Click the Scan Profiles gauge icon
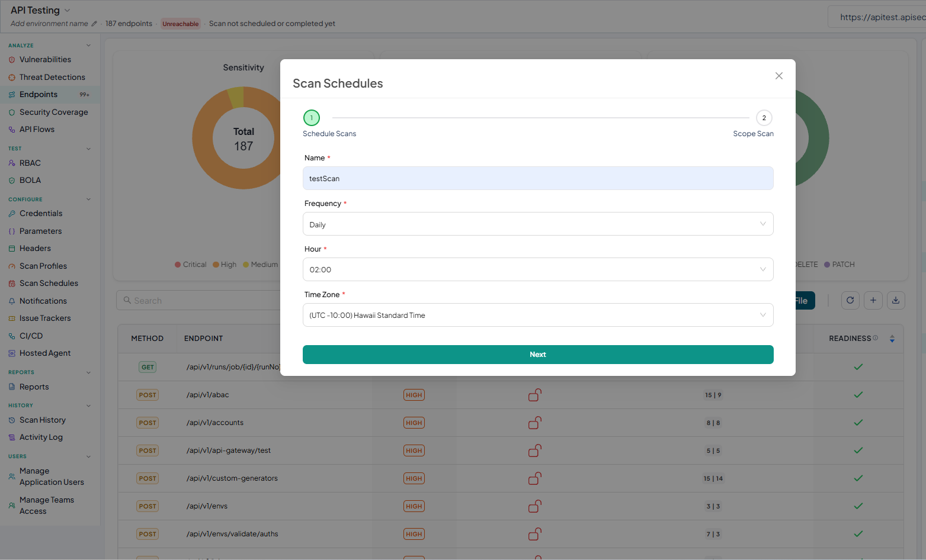The image size is (926, 560). click(12, 266)
